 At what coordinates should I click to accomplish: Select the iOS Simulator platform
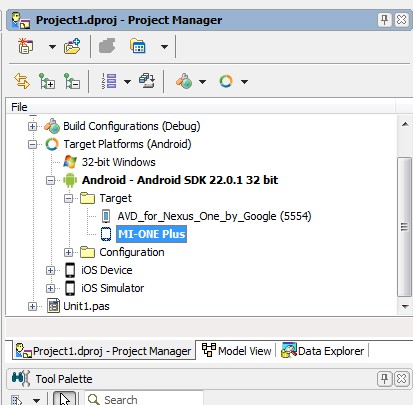click(x=113, y=288)
